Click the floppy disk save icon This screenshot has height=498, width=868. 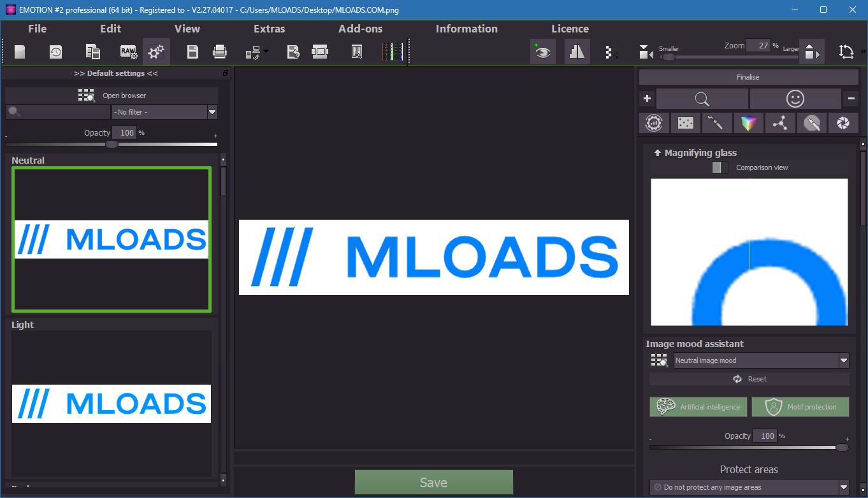pyautogui.click(x=192, y=52)
